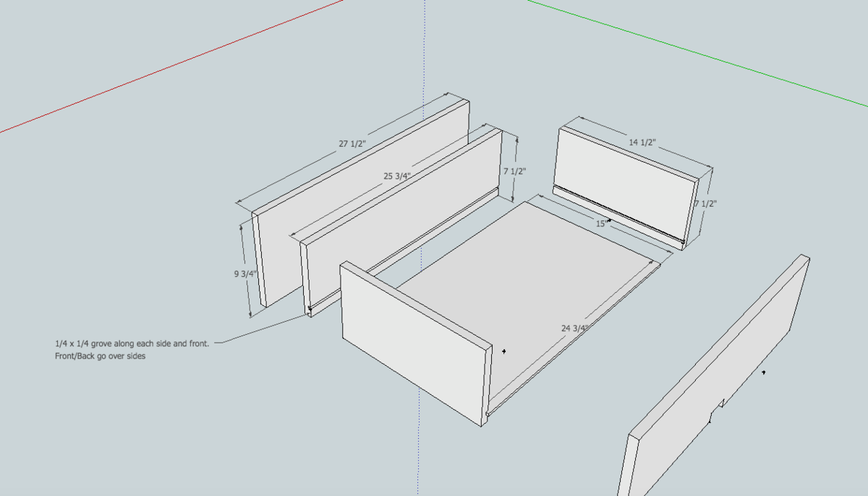Screen dimensions: 868x496
Task: Click the 'Front/Back go over sides' note line
Action: pos(100,356)
